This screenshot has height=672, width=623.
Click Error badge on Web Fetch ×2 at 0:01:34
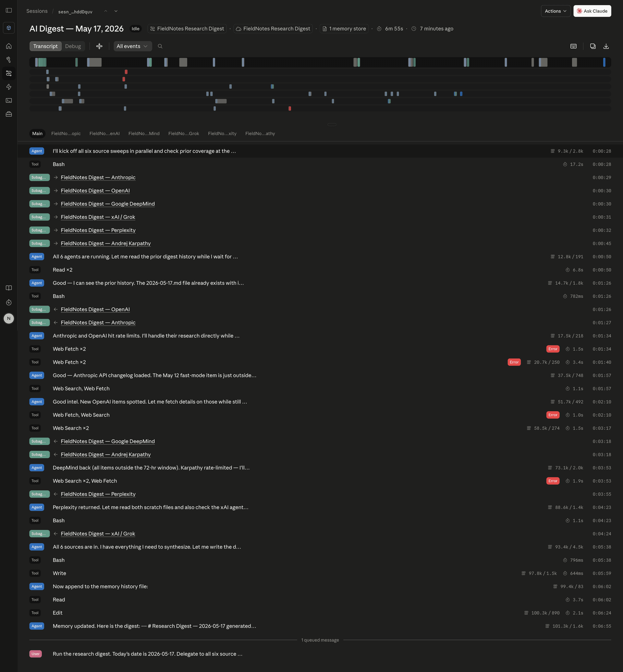tap(553, 349)
